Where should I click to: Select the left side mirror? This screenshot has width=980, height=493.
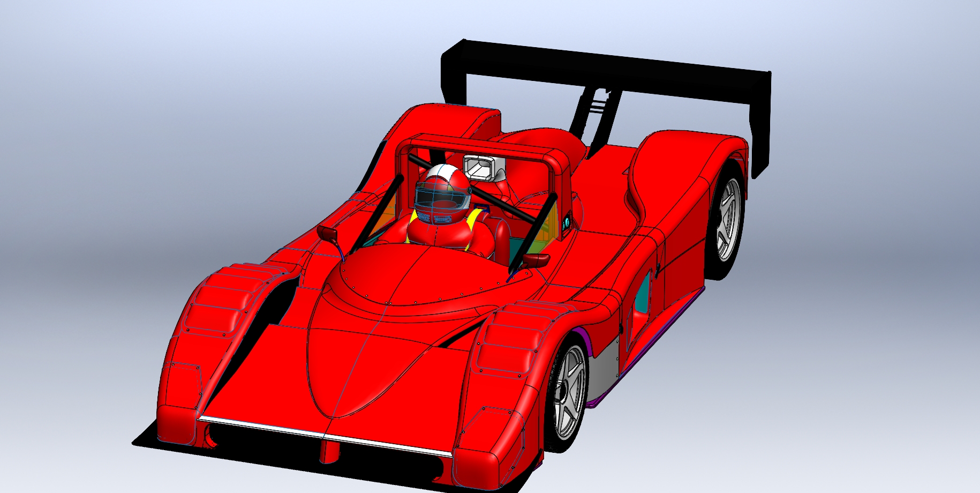click(x=327, y=234)
